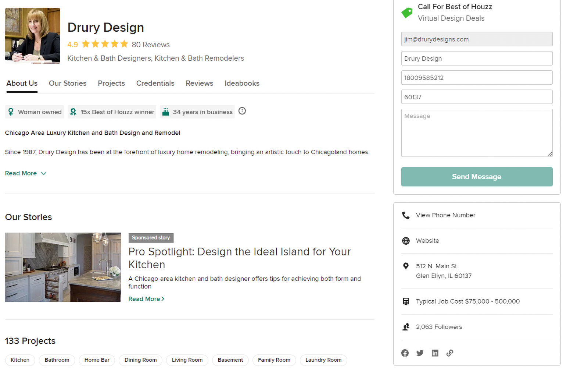This screenshot has width=588, height=368.
Task: Open the kitchen island story thumbnail
Action: [x=63, y=267]
